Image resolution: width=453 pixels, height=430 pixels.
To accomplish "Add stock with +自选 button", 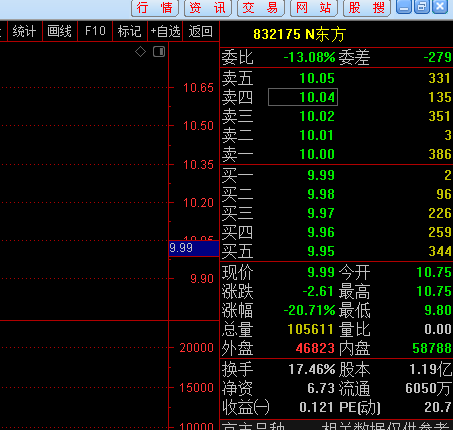I will [165, 32].
